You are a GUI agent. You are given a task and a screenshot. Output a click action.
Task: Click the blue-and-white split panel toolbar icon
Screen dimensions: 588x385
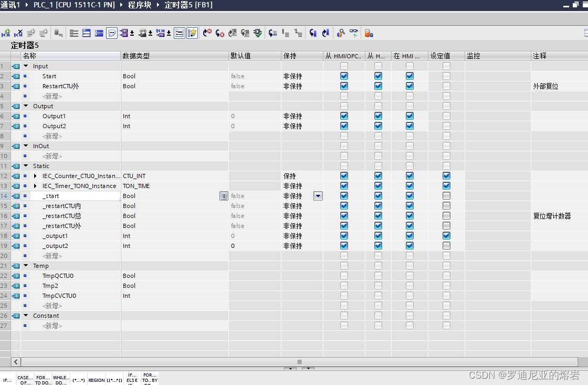pyautogui.click(x=87, y=33)
